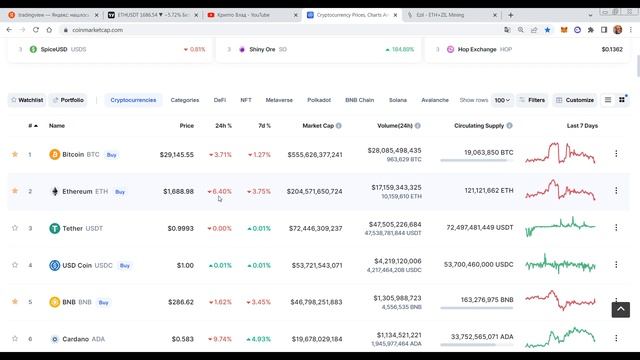The width and height of the screenshot is (640, 360).
Task: Show Circulating Supply info icon
Action: (509, 126)
